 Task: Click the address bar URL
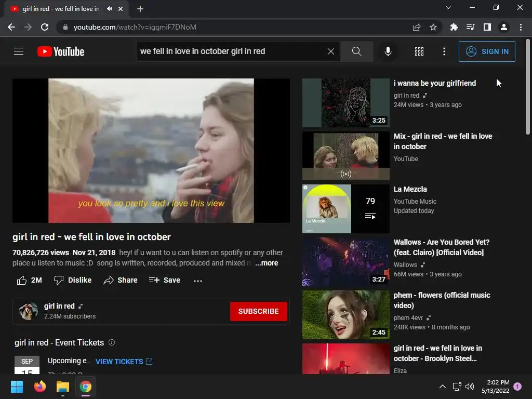tap(135, 27)
